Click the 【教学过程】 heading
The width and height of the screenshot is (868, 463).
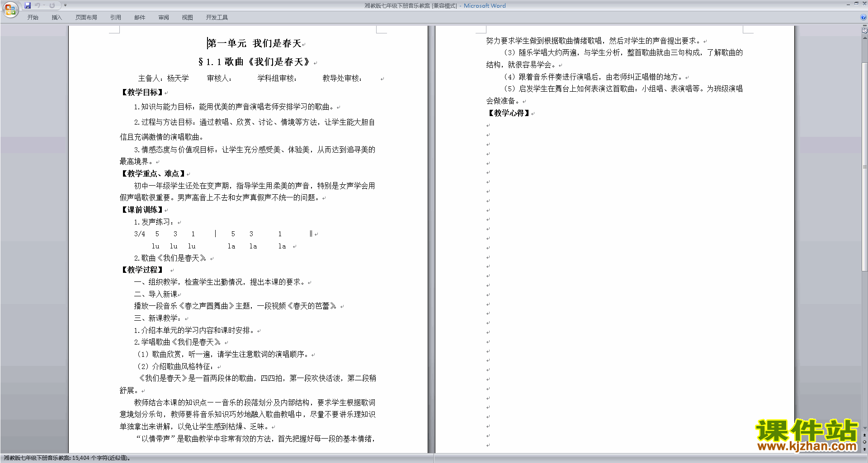[142, 270]
